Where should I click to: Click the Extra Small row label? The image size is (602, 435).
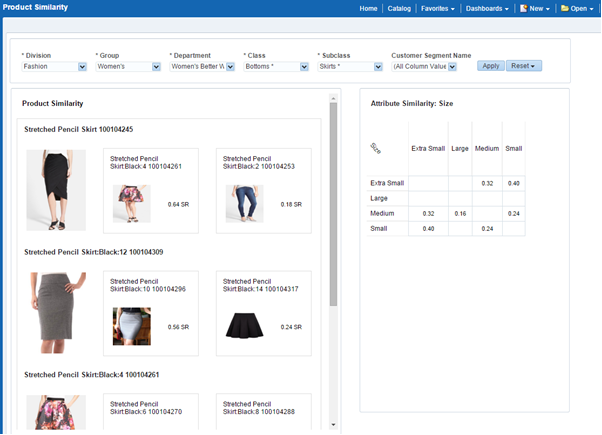(387, 183)
